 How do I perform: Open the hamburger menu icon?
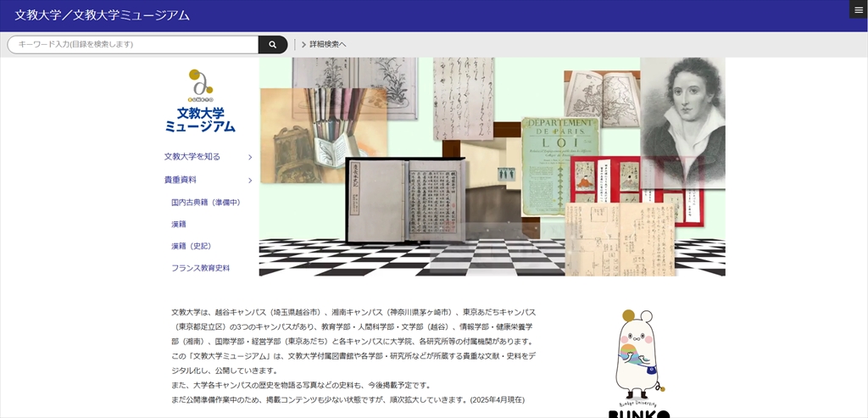(x=858, y=9)
